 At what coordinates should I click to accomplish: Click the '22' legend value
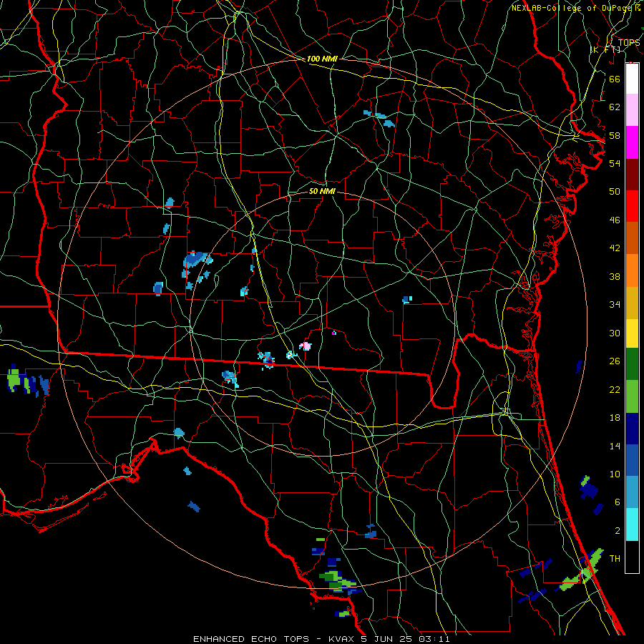[615, 389]
